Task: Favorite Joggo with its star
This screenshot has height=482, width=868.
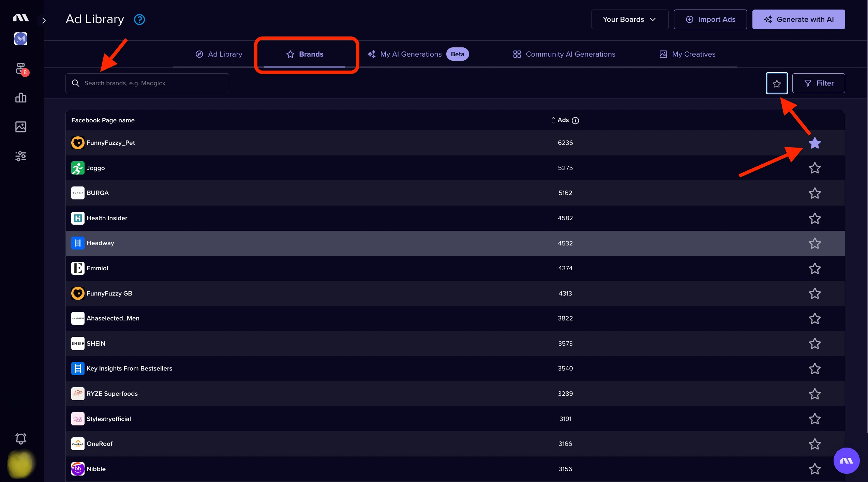Action: coord(814,168)
